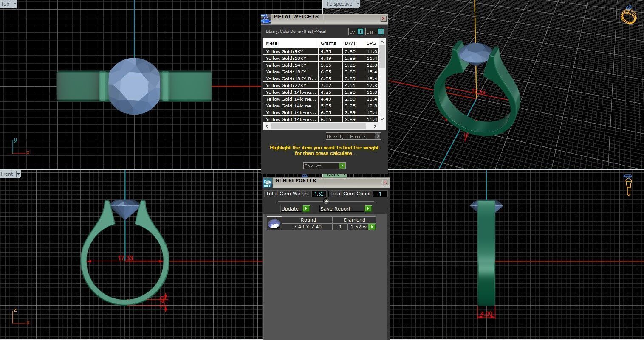The height and width of the screenshot is (340, 644).
Task: Open the Top viewport dropdown arrow
Action: pyautogui.click(x=15, y=4)
